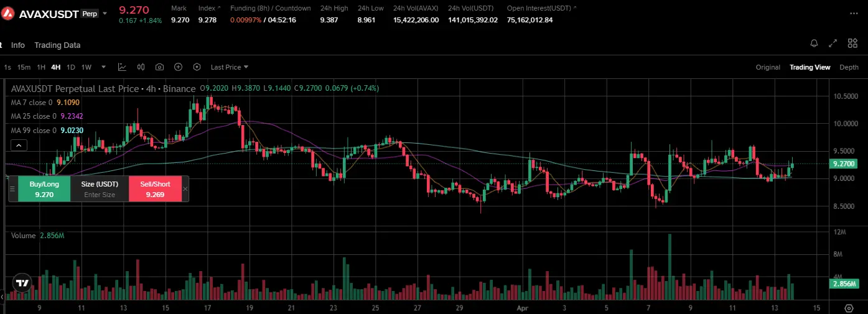This screenshot has height=314, width=868.
Task: Click the MA 25 close indicator legend
Action: click(47, 116)
